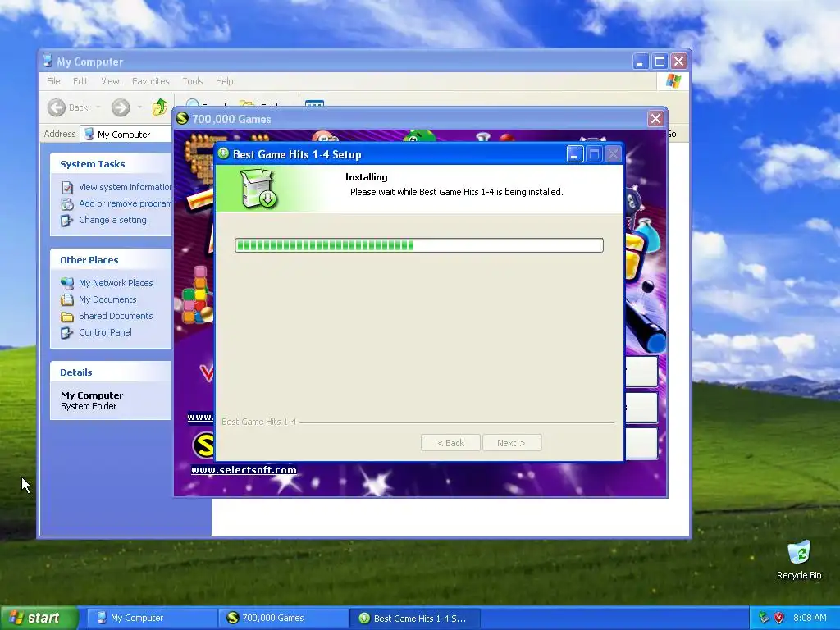Click the Up folder icon in My Computer toolbar
840x630 pixels.
point(160,107)
